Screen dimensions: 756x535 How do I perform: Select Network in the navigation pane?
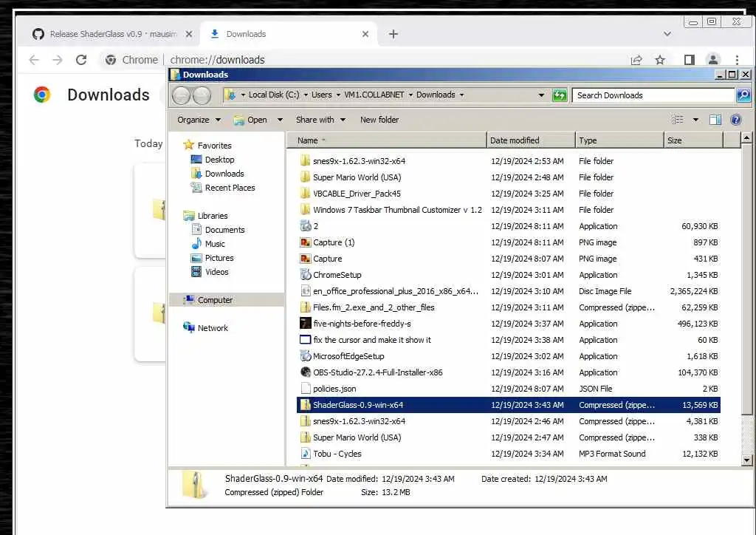coord(206,328)
